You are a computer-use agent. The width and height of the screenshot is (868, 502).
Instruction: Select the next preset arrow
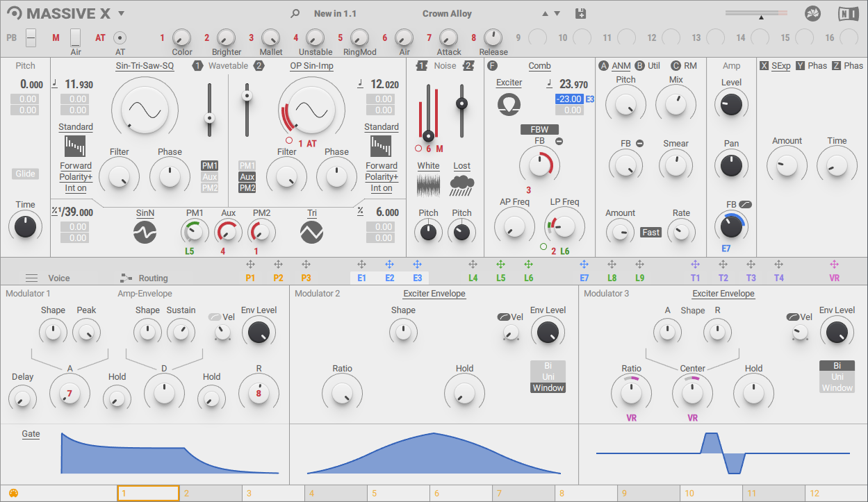557,14
